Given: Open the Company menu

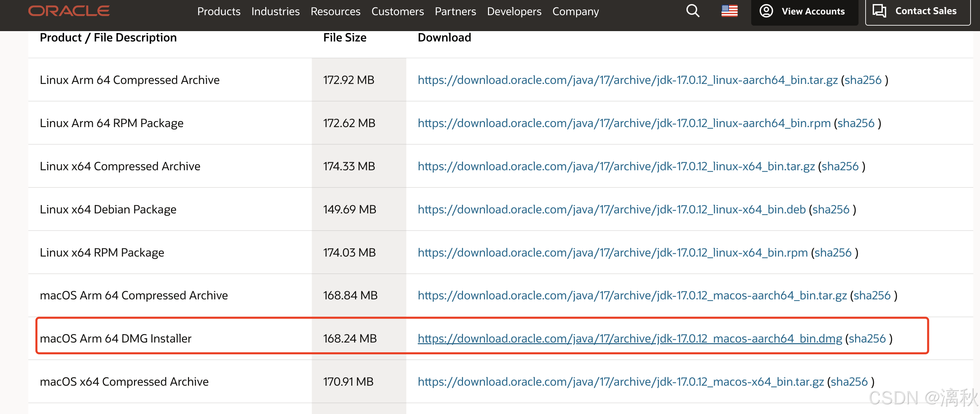Looking at the screenshot, I should pos(575,11).
